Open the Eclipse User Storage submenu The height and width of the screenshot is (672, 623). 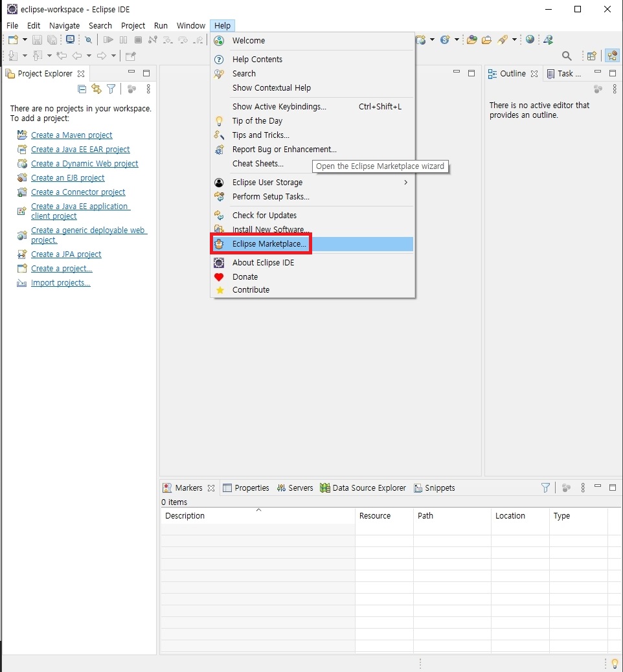[313, 183]
